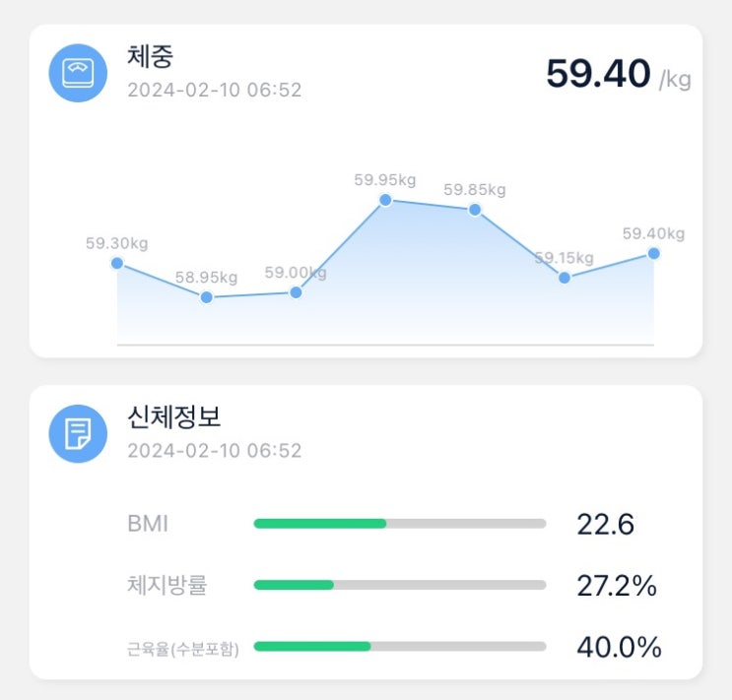The width and height of the screenshot is (732, 700).
Task: Click the 체지방률 progress bar
Action: click(x=399, y=585)
